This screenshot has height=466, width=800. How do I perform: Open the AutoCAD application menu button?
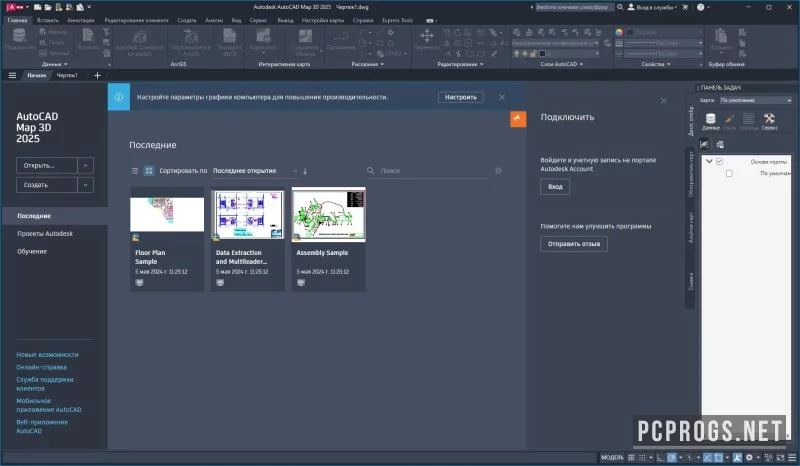click(x=15, y=7)
